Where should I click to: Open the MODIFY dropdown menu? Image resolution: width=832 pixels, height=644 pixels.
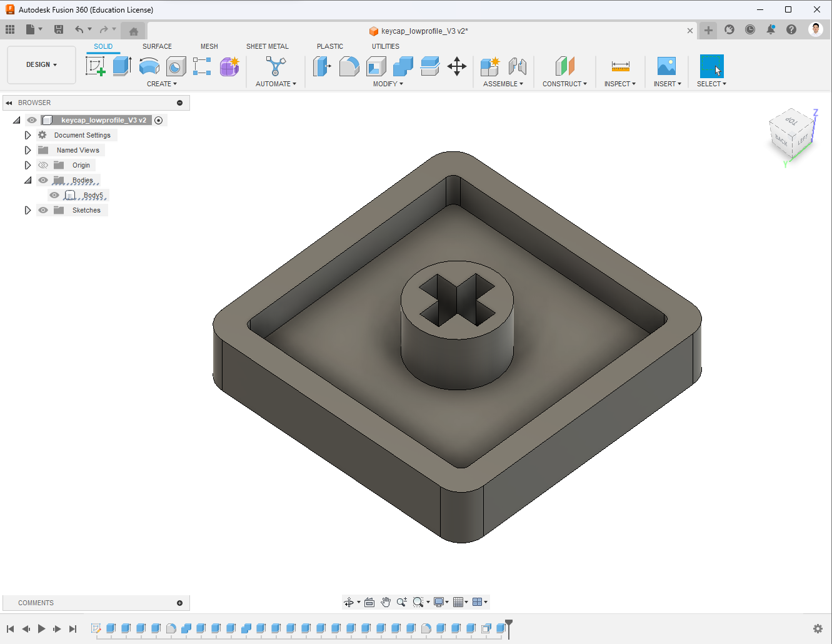click(x=388, y=84)
